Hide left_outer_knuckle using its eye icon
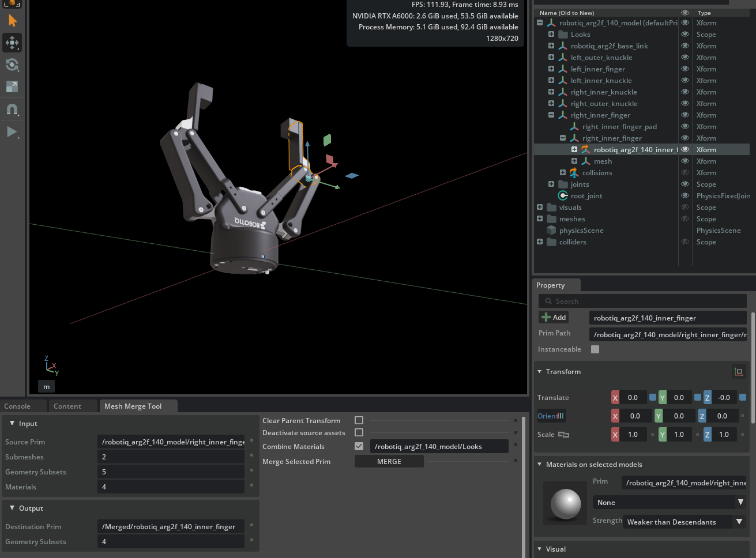The width and height of the screenshot is (756, 558). pos(685,58)
